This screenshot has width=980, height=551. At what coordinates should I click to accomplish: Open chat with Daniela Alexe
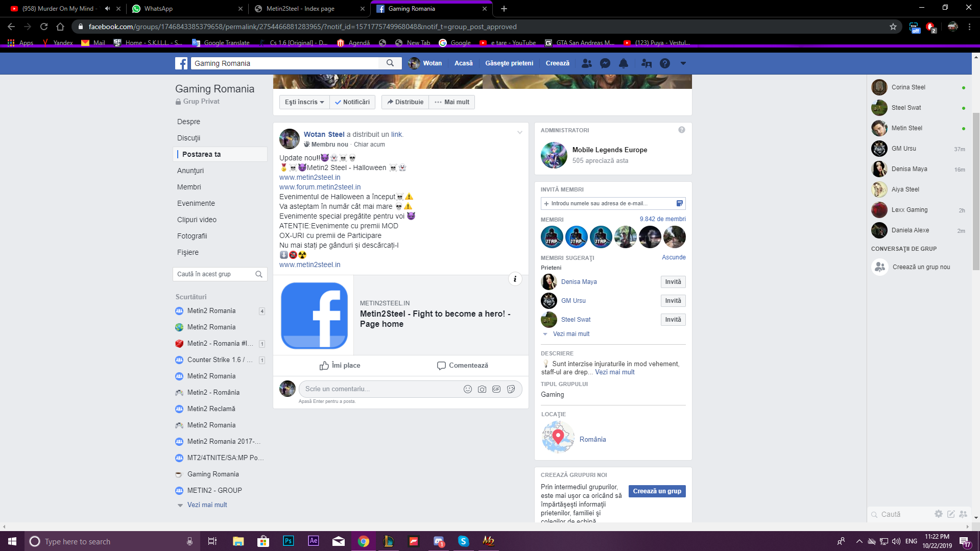(918, 230)
